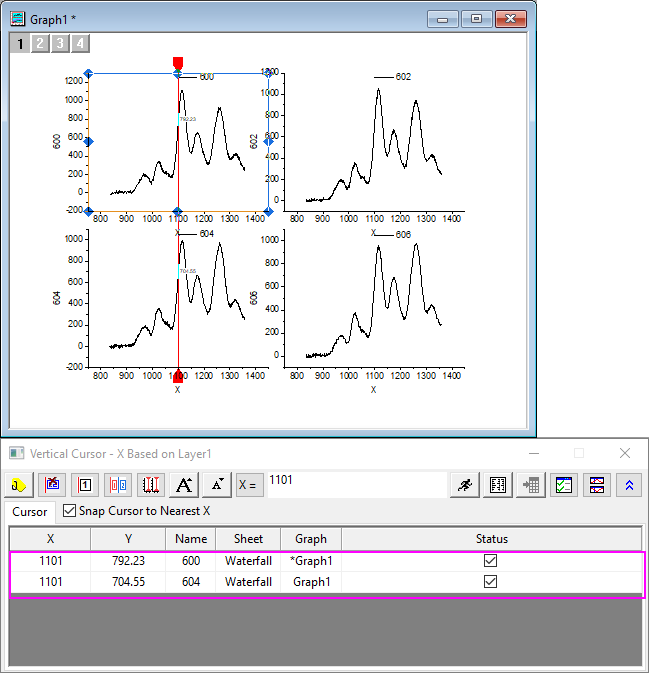Increase font size with large A icon

tap(185, 485)
